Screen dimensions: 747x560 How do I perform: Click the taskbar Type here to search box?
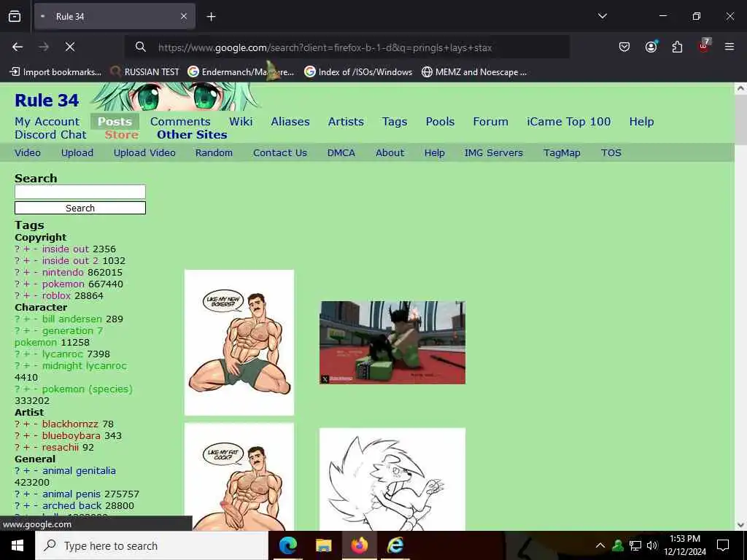point(152,545)
